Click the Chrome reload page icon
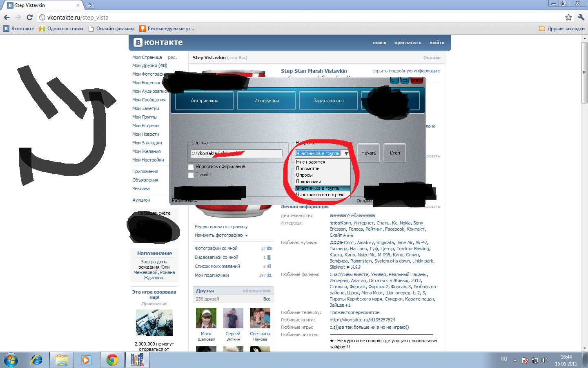The width and height of the screenshot is (588, 368). point(29,17)
